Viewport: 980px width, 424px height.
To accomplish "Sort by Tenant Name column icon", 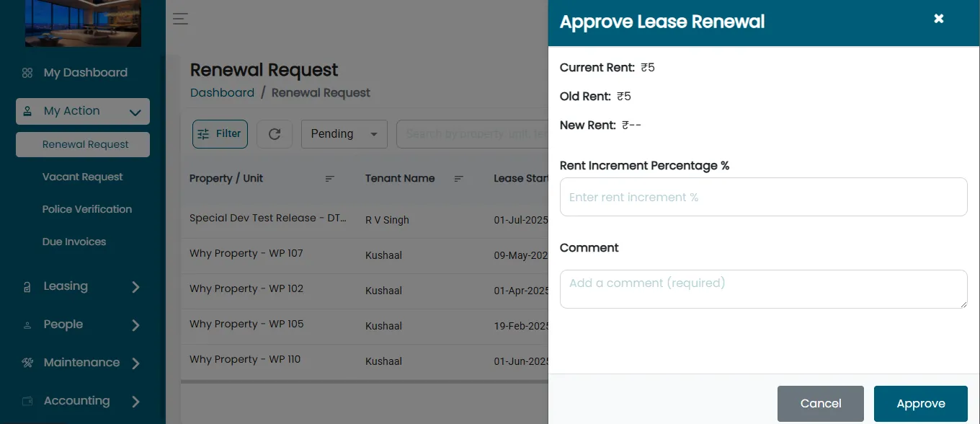I will pos(458,179).
